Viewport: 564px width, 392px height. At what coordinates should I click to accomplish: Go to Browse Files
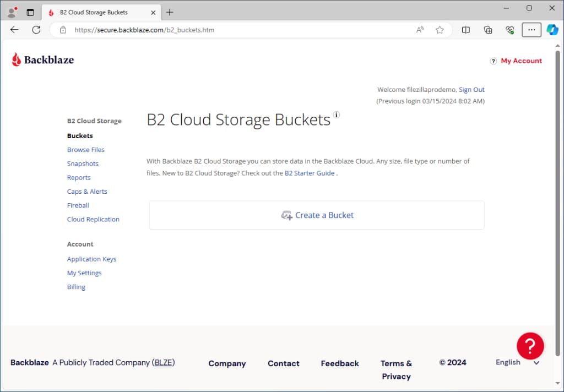click(85, 150)
